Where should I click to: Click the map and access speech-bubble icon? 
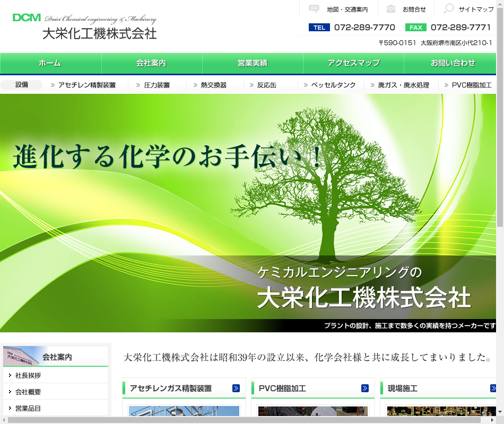pos(314,9)
